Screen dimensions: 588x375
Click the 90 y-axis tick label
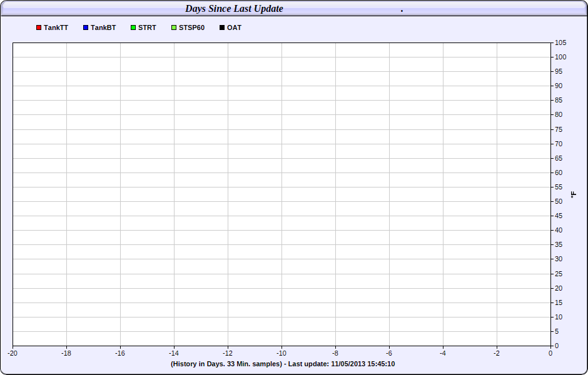(559, 86)
